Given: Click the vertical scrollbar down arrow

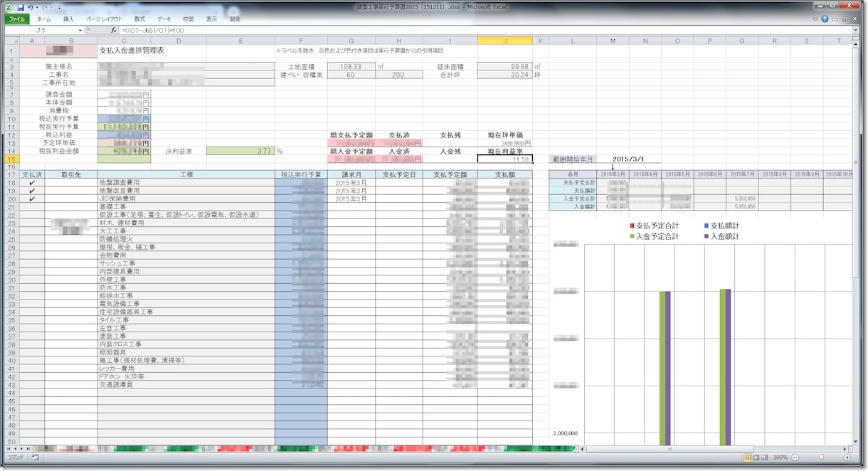Looking at the screenshot, I should 856,441.
